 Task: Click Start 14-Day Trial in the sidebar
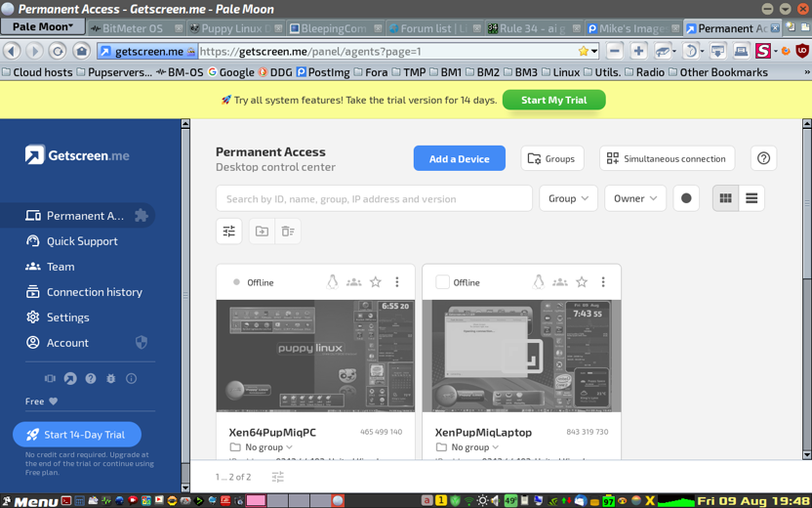[x=77, y=435]
